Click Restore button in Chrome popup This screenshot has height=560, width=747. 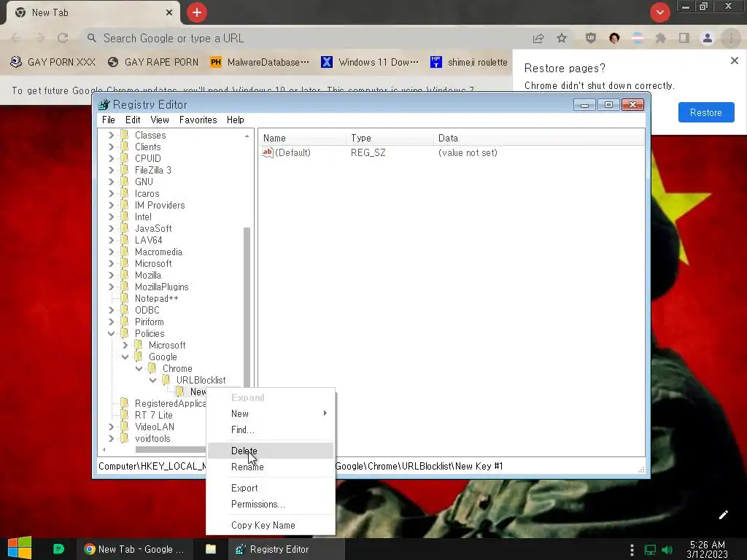(x=706, y=112)
